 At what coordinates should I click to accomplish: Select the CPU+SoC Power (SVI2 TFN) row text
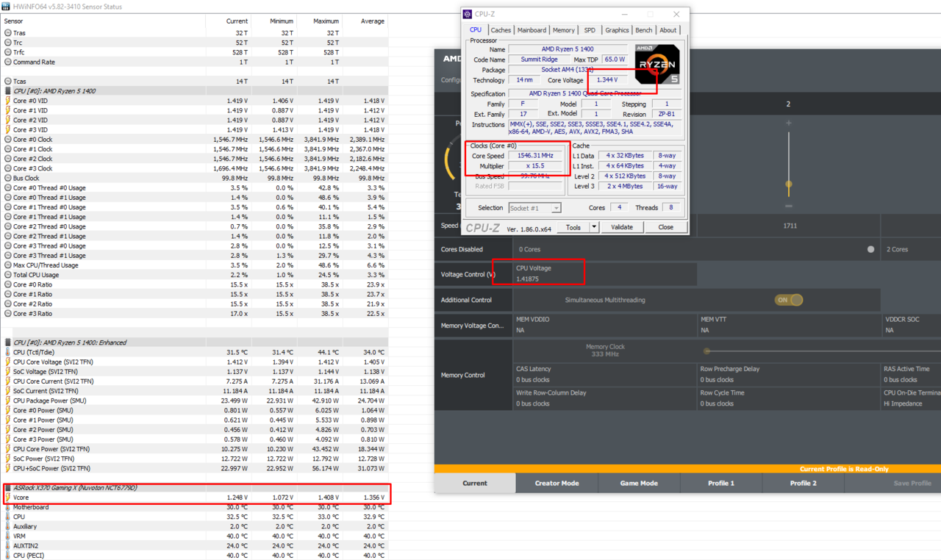pos(51,468)
